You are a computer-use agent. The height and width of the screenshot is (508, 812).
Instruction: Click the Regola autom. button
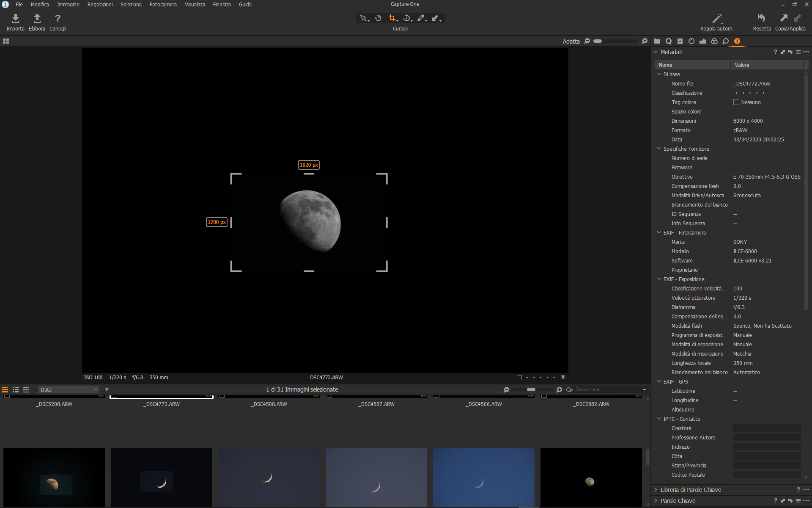(716, 22)
